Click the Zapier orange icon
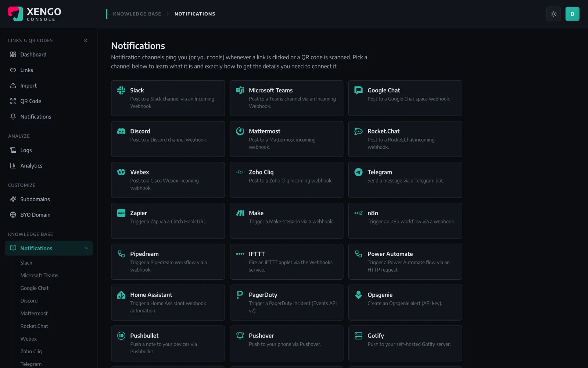This screenshot has width=588, height=368. point(121,213)
